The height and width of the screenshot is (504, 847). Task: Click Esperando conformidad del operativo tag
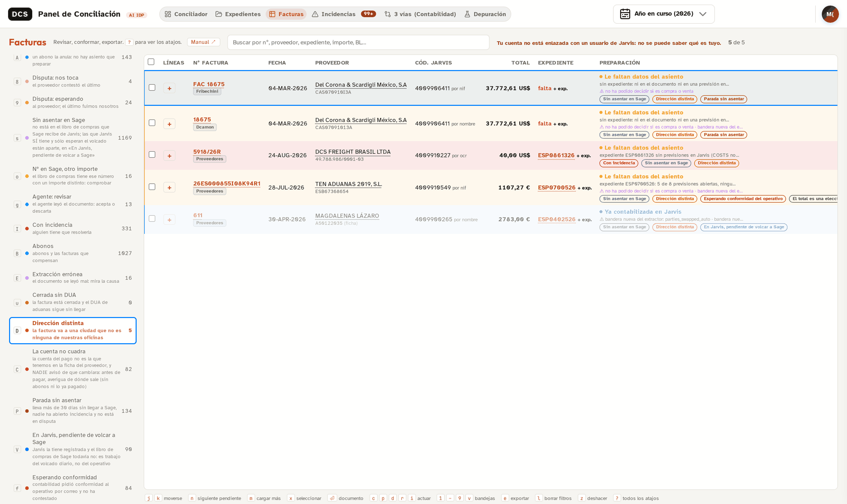[x=743, y=199]
